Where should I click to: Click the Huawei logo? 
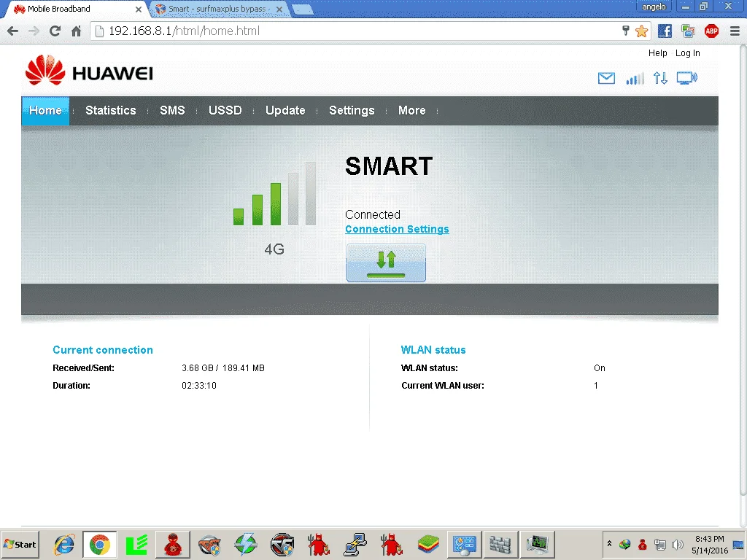89,71
